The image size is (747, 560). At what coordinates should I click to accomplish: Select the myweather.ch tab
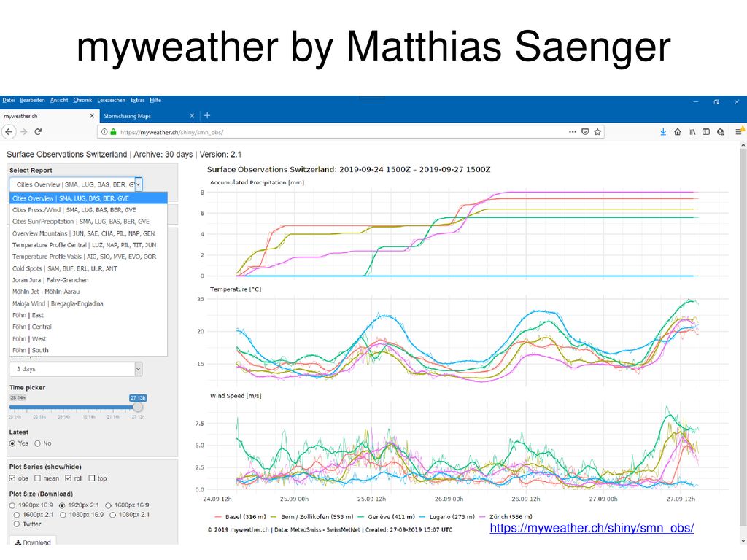[49, 116]
